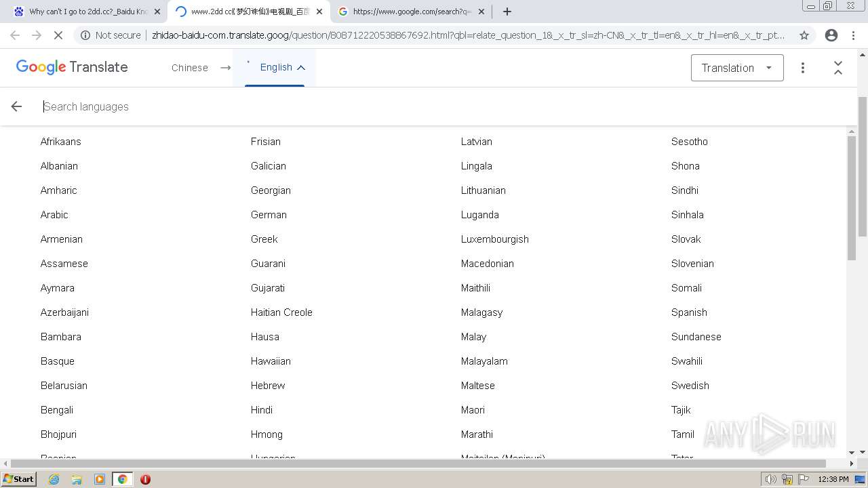Screen dimensions: 868x488
Task: Choose Sesotho from the list
Action: point(690,142)
